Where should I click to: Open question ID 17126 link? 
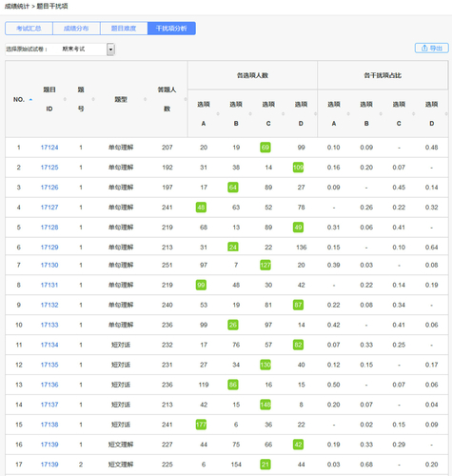click(x=49, y=188)
